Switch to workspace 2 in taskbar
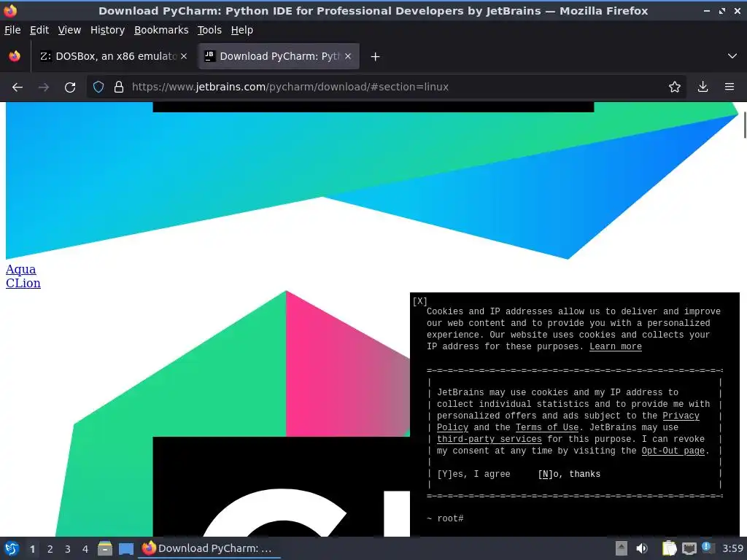Screen dimensions: 747x560 [x=50, y=549]
